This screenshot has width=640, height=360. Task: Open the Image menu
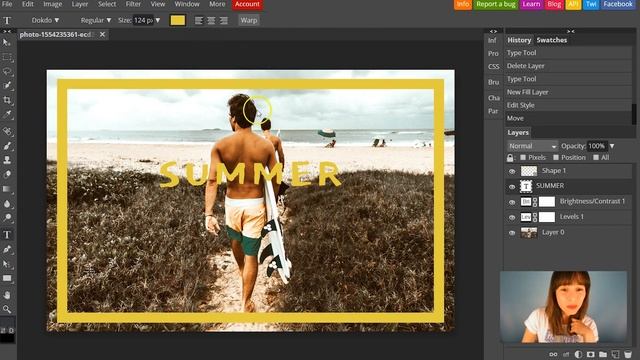tap(53, 4)
